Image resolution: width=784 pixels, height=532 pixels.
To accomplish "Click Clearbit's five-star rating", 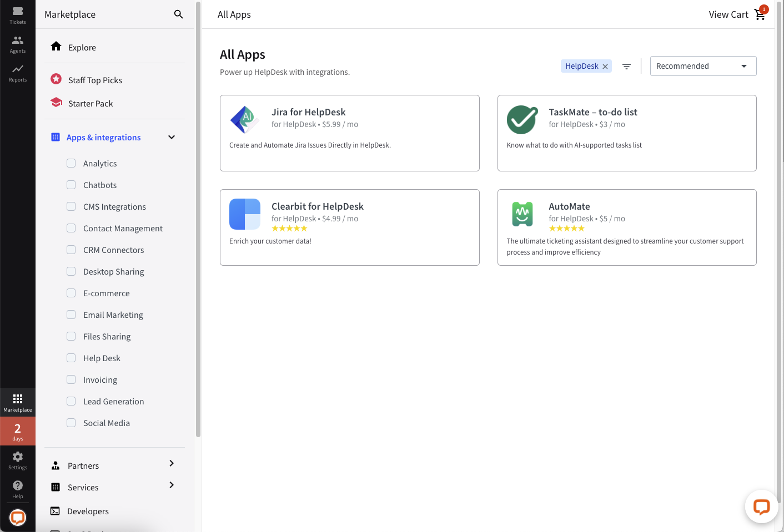I will (x=289, y=229).
